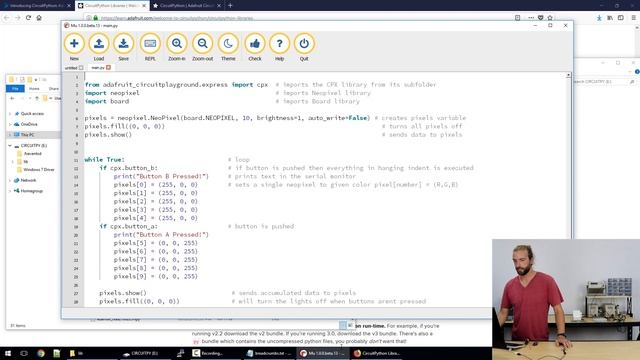
Task: Open Chrome from taskbar
Action: (41, 353)
